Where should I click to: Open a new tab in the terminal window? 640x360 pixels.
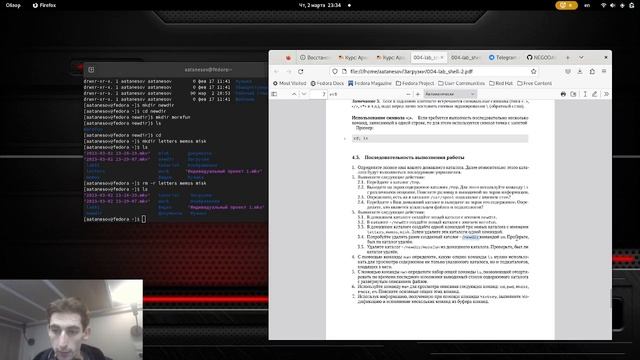pos(91,70)
